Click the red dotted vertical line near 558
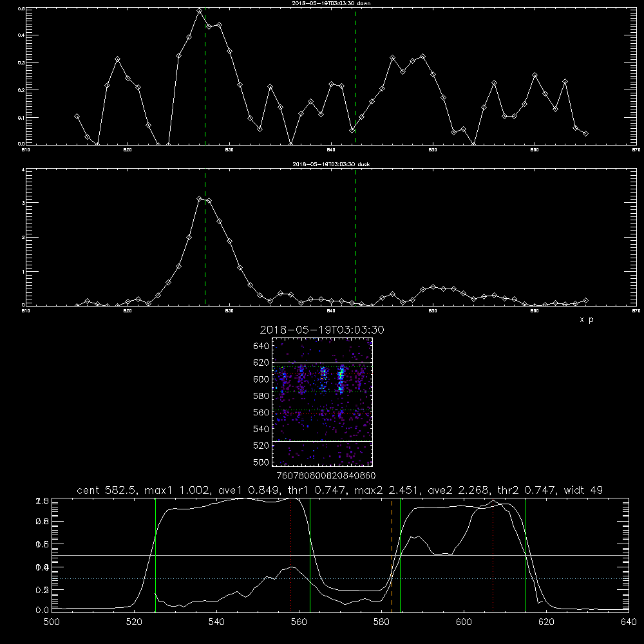Viewport: 644px width, 644px height. (x=291, y=555)
